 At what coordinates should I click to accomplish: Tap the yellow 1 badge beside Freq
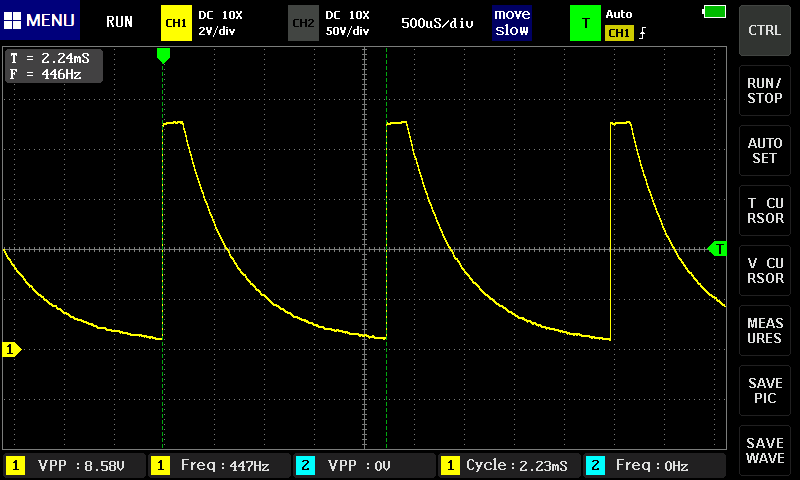pyautogui.click(x=160, y=466)
